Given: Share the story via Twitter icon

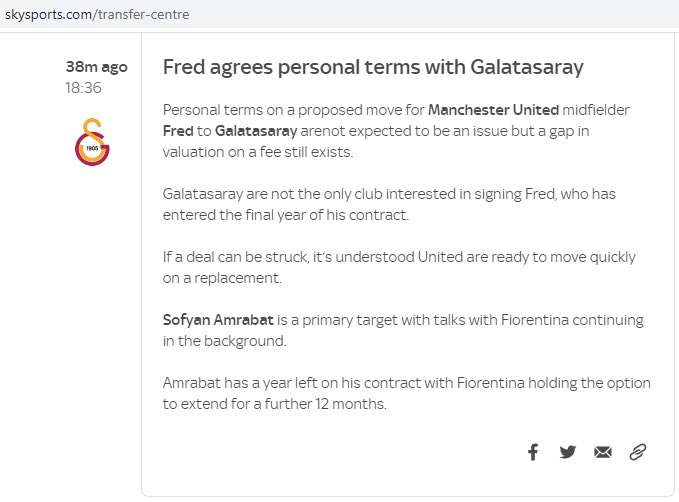Looking at the screenshot, I should coord(568,452).
